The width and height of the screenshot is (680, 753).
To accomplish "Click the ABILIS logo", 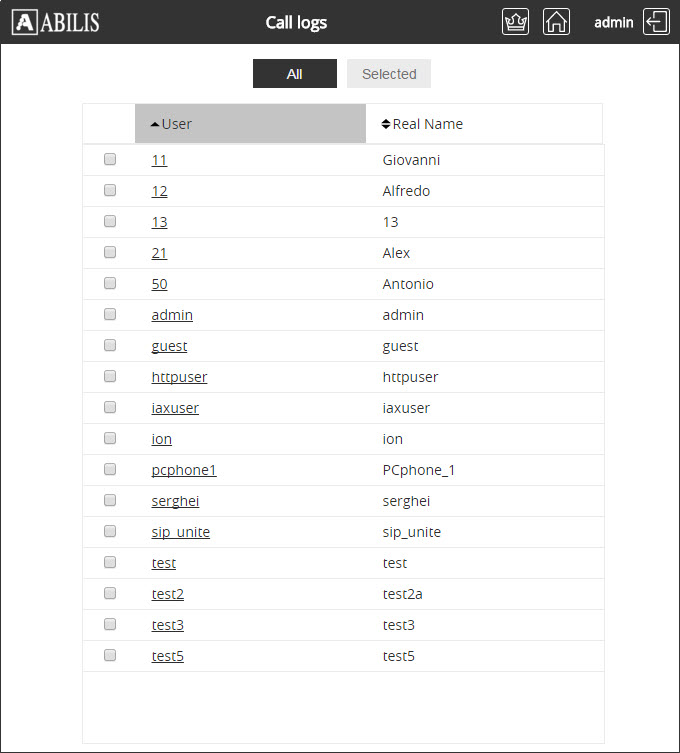I will pos(56,22).
